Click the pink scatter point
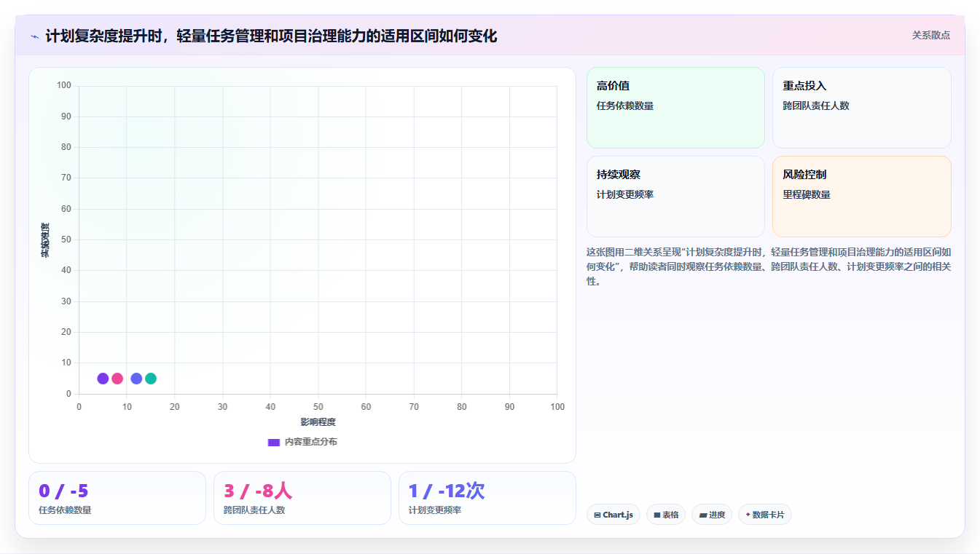The height and width of the screenshot is (554, 980). point(117,379)
